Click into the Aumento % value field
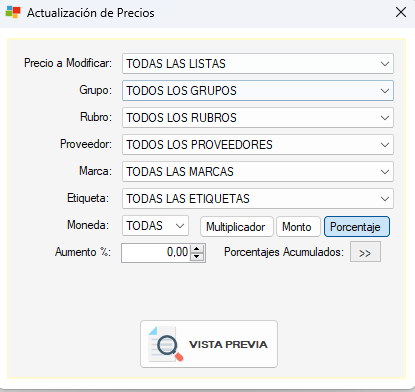415x392 pixels. tap(156, 253)
